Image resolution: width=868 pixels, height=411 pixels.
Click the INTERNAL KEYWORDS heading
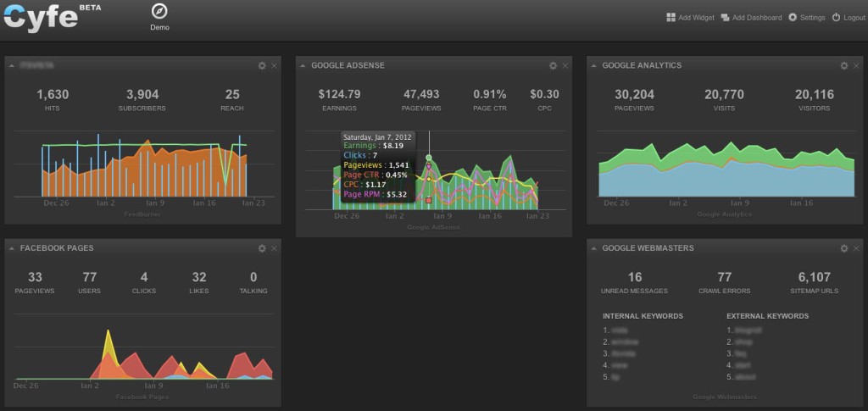point(643,316)
